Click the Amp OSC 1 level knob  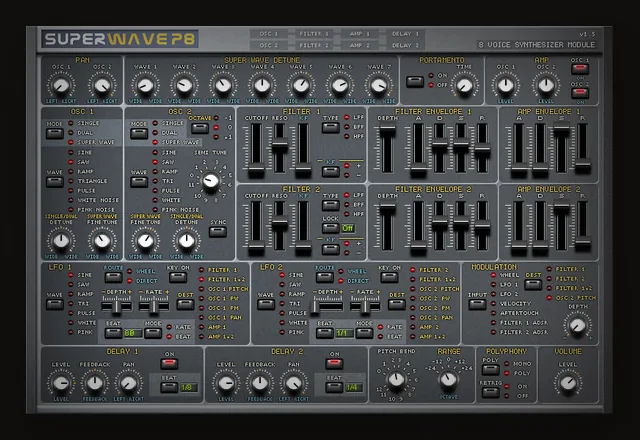point(505,86)
